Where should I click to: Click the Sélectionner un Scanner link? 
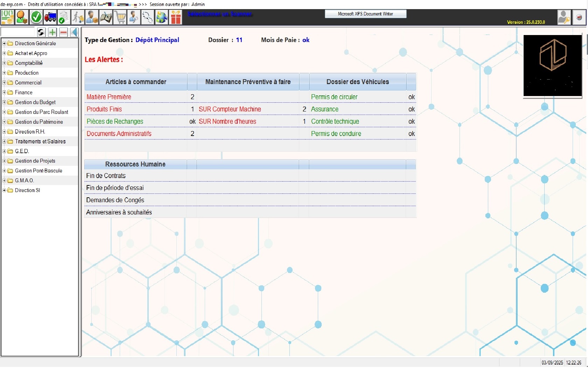[x=219, y=14]
